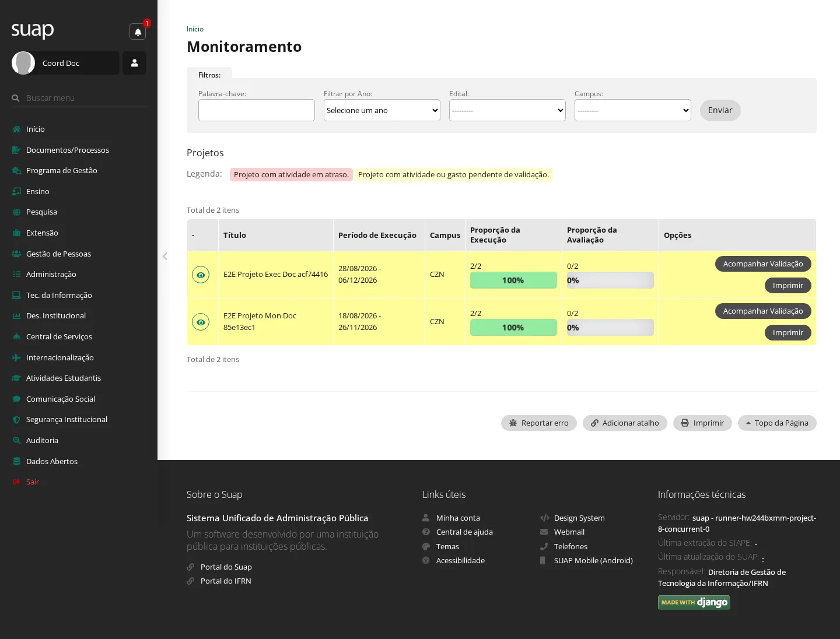This screenshot has width=840, height=639.
Task: Click the Ensino sidebar icon
Action: [x=16, y=191]
